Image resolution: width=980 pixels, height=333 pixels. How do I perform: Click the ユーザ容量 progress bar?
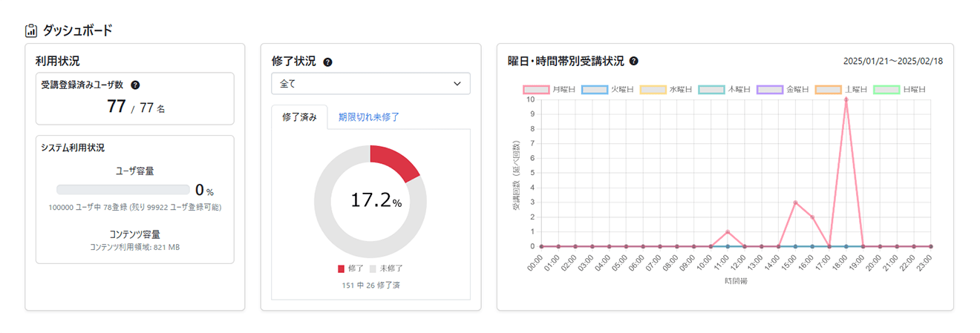(x=123, y=190)
